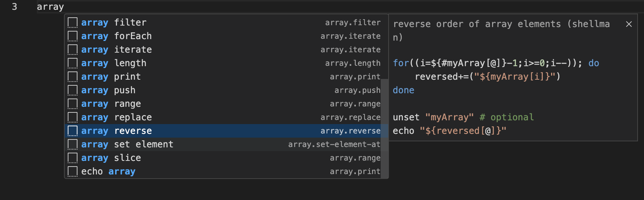
Task: Select the echo array suggestion
Action: (x=226, y=171)
